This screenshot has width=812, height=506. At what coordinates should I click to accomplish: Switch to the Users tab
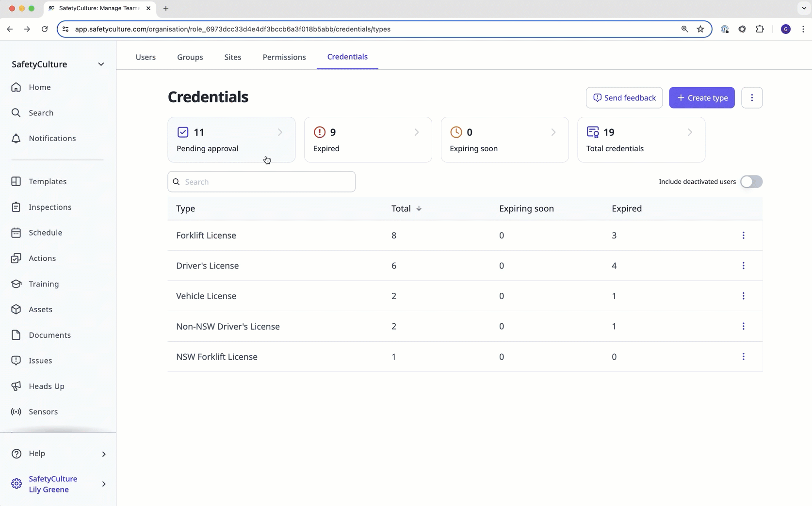pos(146,57)
